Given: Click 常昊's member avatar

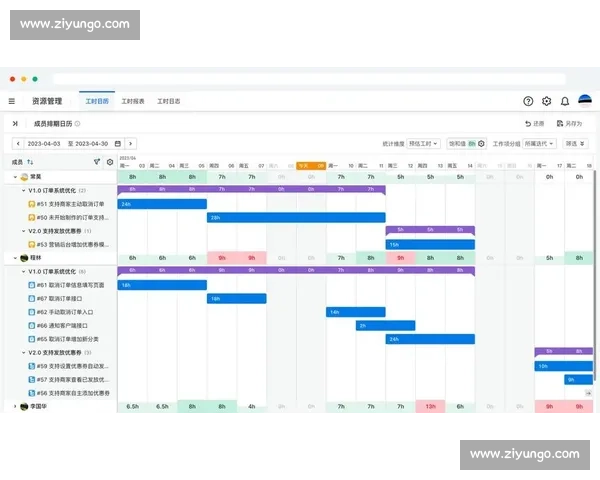Looking at the screenshot, I should [x=24, y=177].
